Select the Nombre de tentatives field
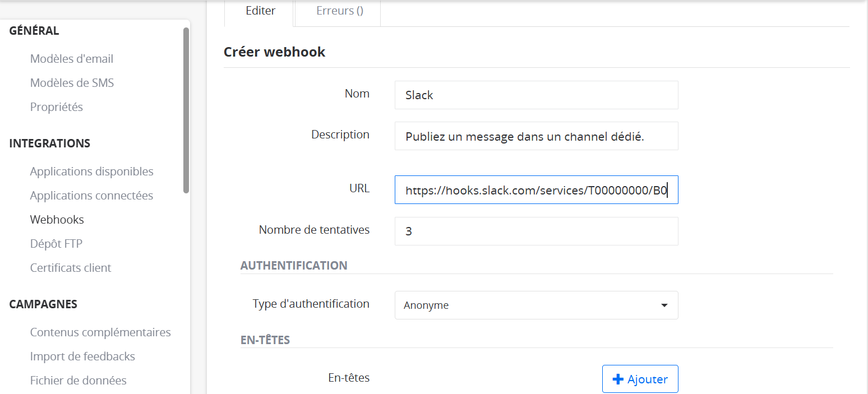This screenshot has width=868, height=394. pos(536,231)
